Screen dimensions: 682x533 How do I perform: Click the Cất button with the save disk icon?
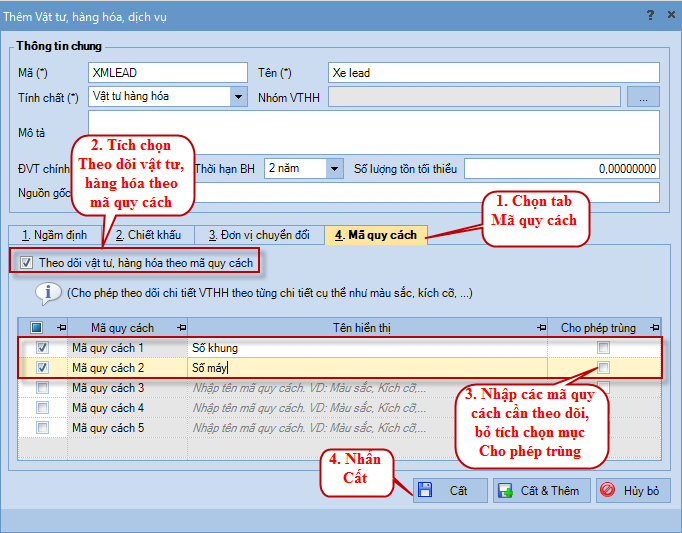(x=450, y=491)
